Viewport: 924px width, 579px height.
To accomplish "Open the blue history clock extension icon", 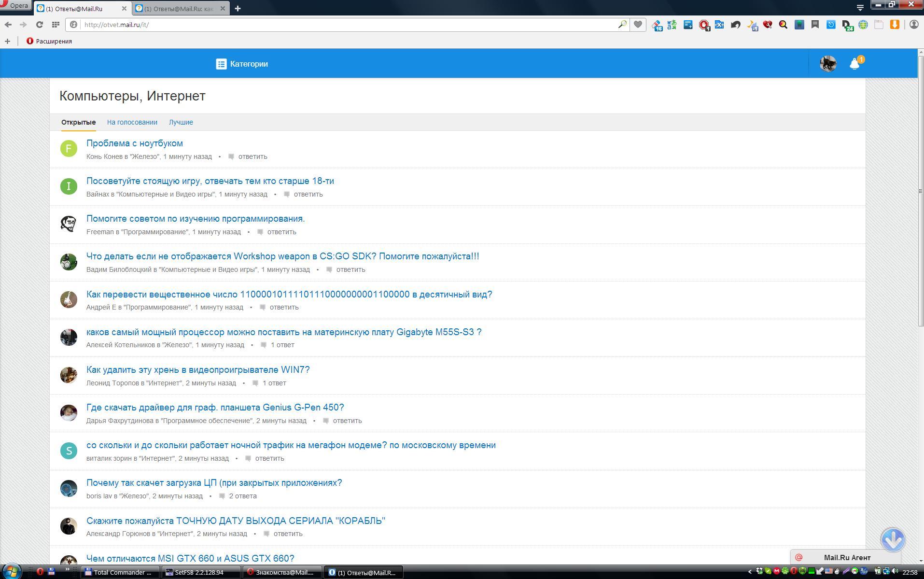I will point(831,24).
